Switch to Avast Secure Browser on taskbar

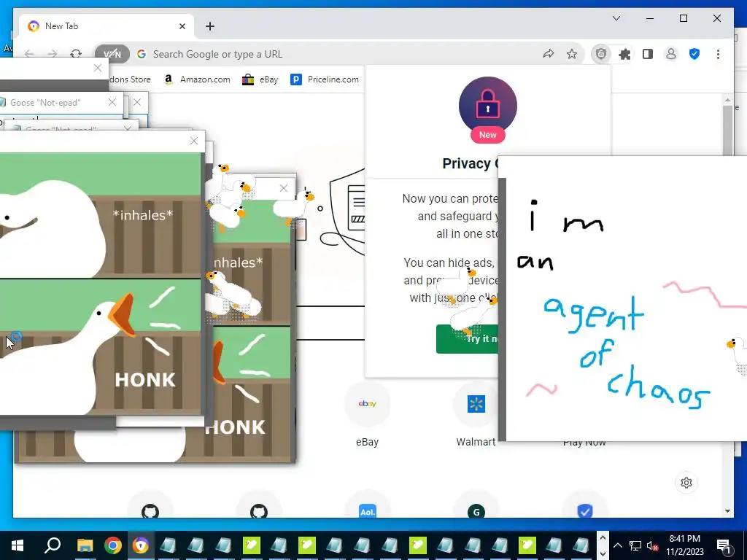tap(141, 545)
